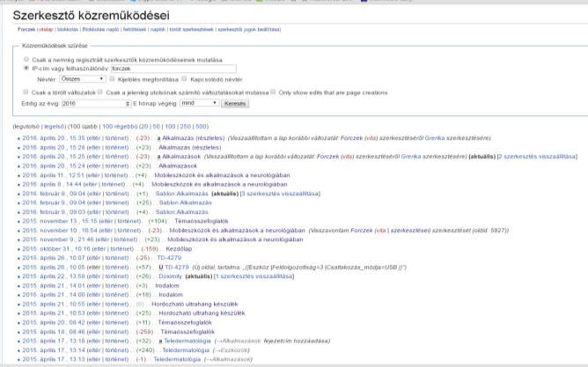The height and width of the screenshot is (367, 588).
Task: Open the '2016. április 11., 12:51' revision date
Action: click(53, 175)
